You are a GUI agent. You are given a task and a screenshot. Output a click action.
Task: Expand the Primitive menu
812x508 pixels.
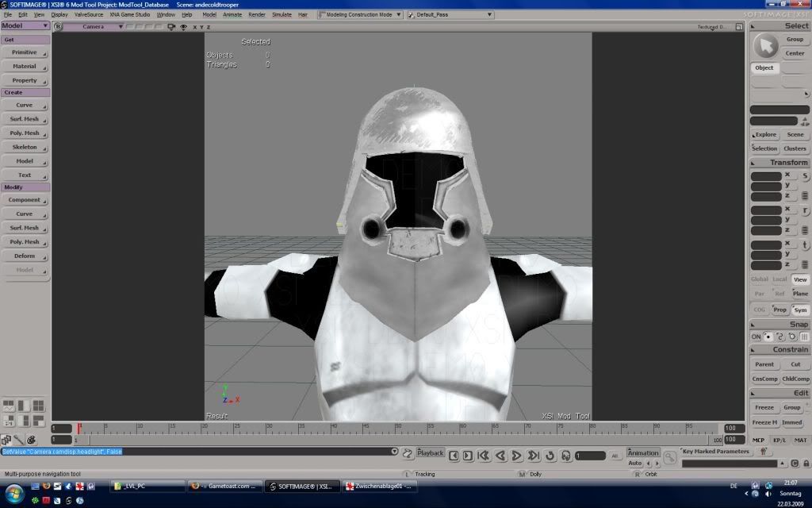tap(25, 52)
